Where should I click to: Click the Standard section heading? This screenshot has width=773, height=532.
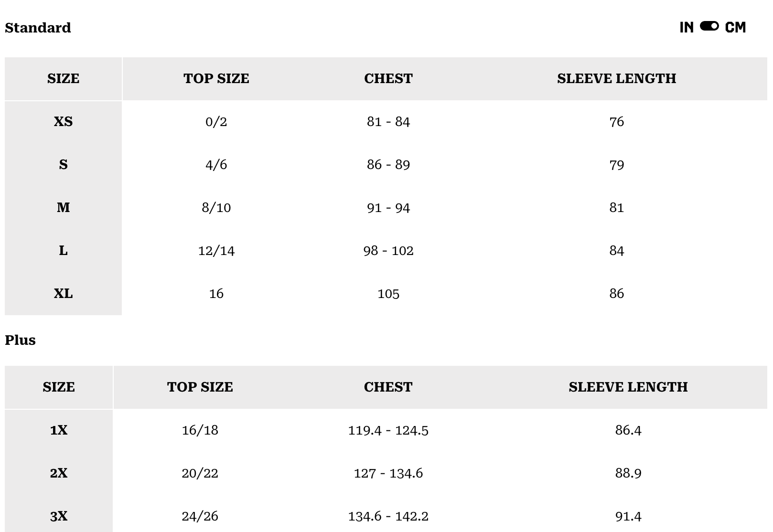(x=38, y=28)
